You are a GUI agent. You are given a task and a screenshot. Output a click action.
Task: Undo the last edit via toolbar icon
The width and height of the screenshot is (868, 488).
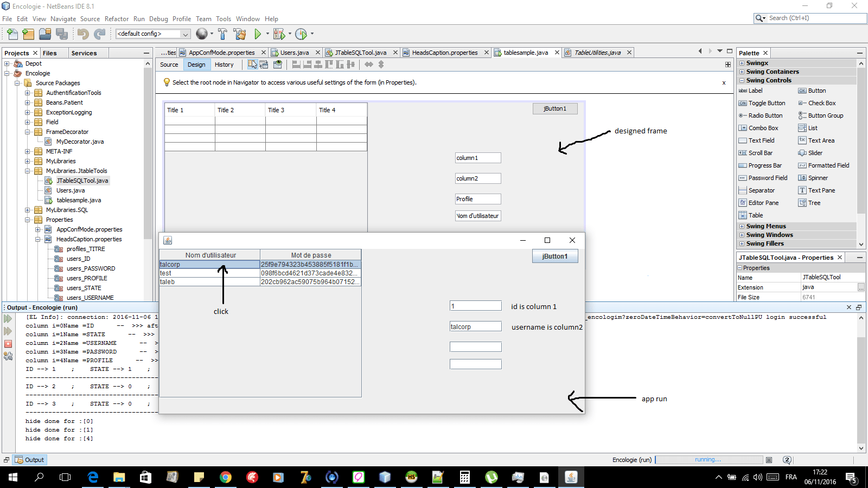81,34
